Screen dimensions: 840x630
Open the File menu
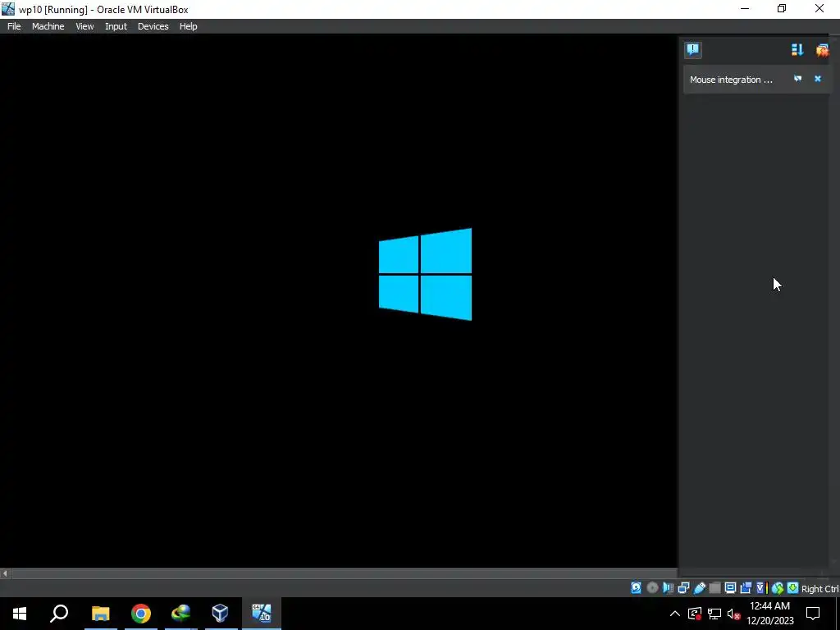(14, 26)
